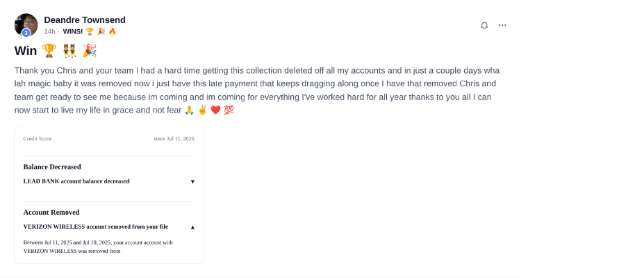This screenshot has height=278, width=644.
Task: Collapse the VERIZON WIRELESS account removed arrow
Action: [192, 227]
